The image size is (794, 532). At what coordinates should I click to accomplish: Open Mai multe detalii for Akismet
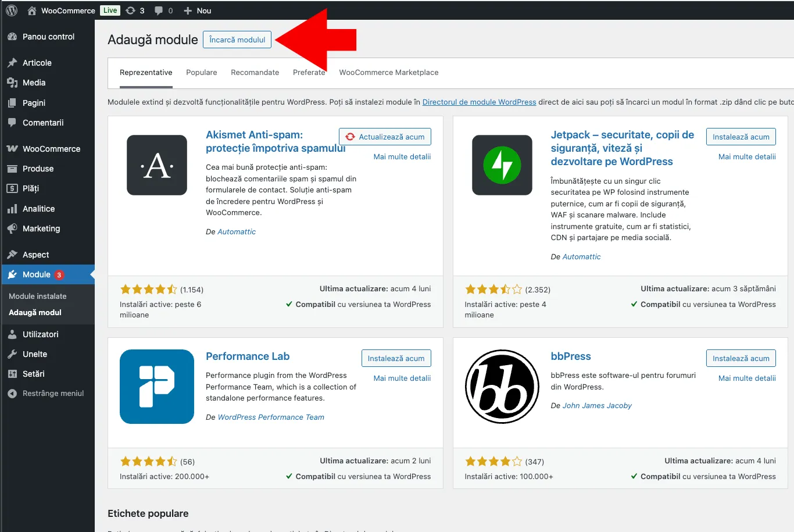pos(402,156)
